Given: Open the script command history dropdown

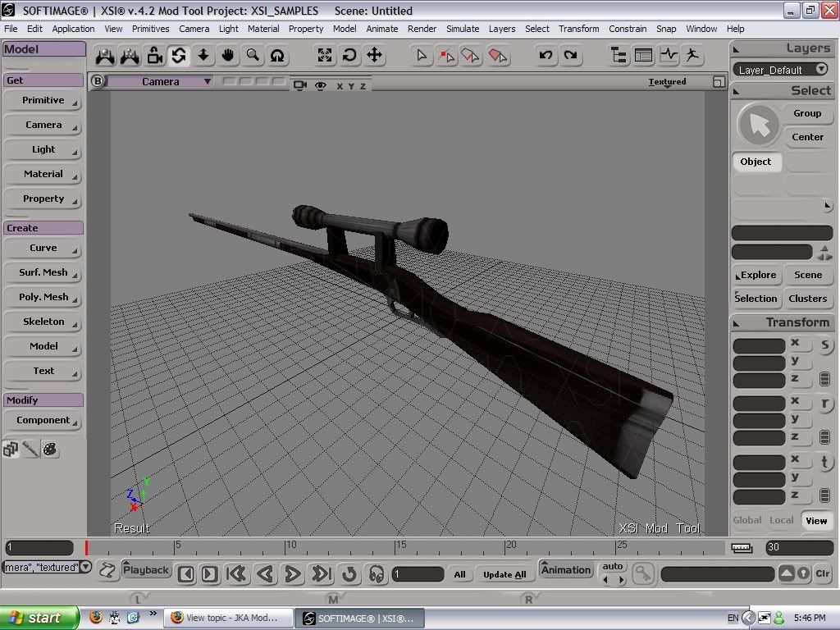Looking at the screenshot, I should pos(85,567).
